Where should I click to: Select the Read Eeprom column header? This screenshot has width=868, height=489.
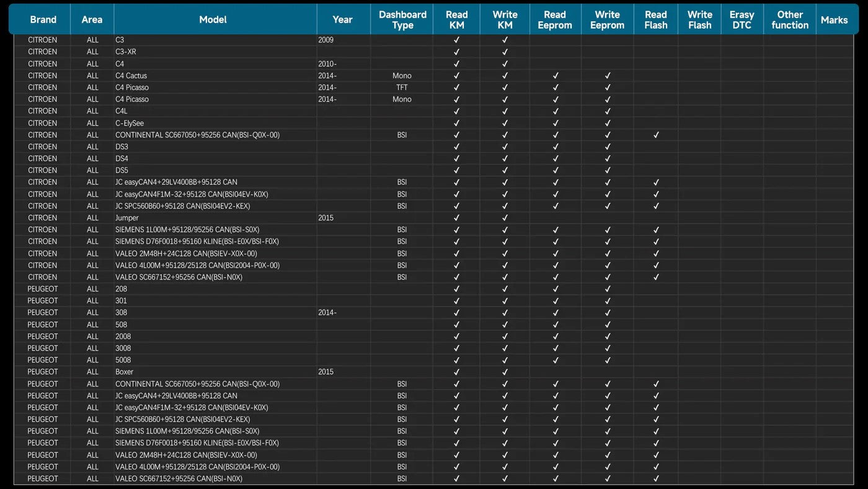[x=555, y=20]
